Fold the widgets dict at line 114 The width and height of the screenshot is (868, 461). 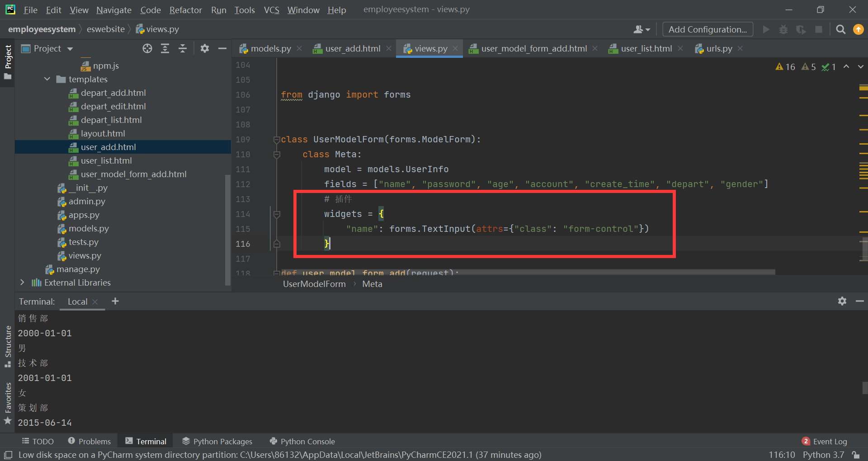tap(277, 214)
